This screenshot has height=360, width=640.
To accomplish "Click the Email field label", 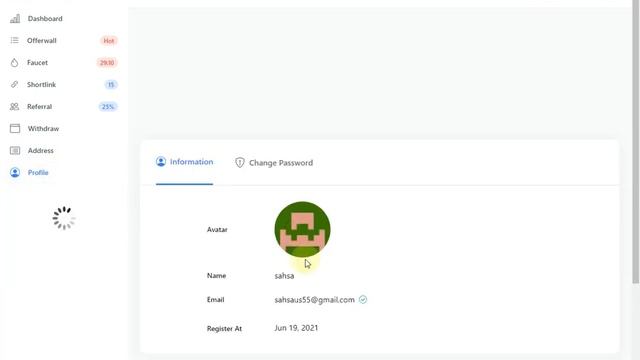I will click(216, 300).
